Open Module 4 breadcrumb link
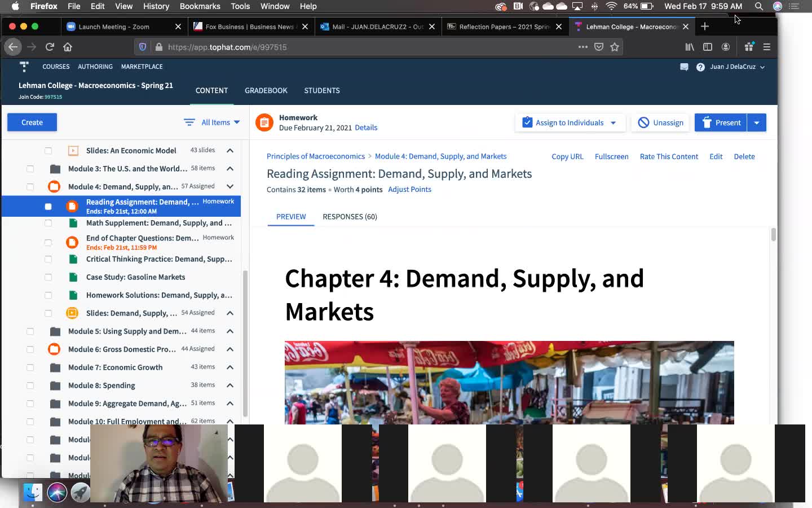812x508 pixels. [440, 156]
